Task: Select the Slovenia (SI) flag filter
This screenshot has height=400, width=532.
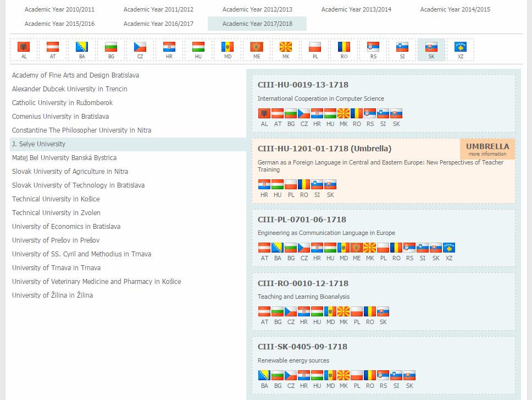Action: [402, 50]
